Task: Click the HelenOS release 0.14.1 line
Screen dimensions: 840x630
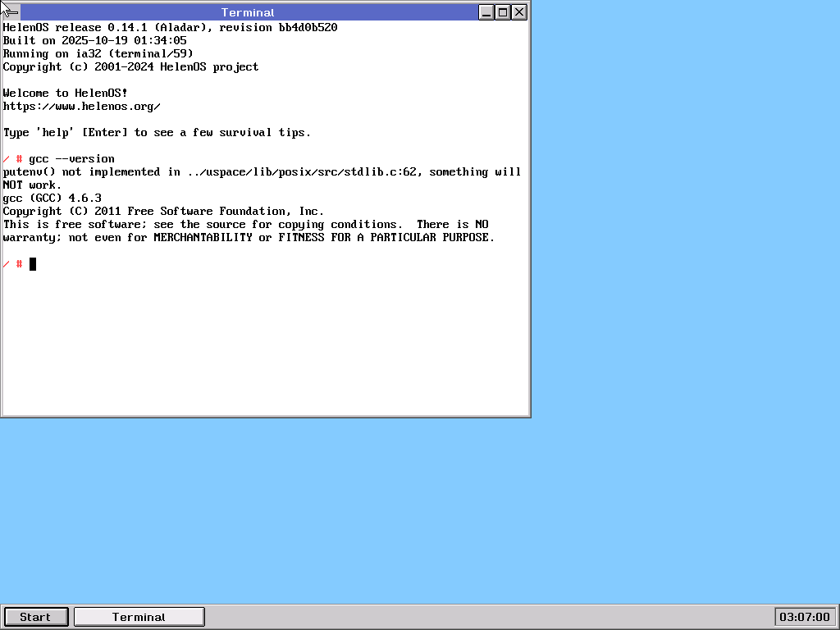Action: click(170, 28)
